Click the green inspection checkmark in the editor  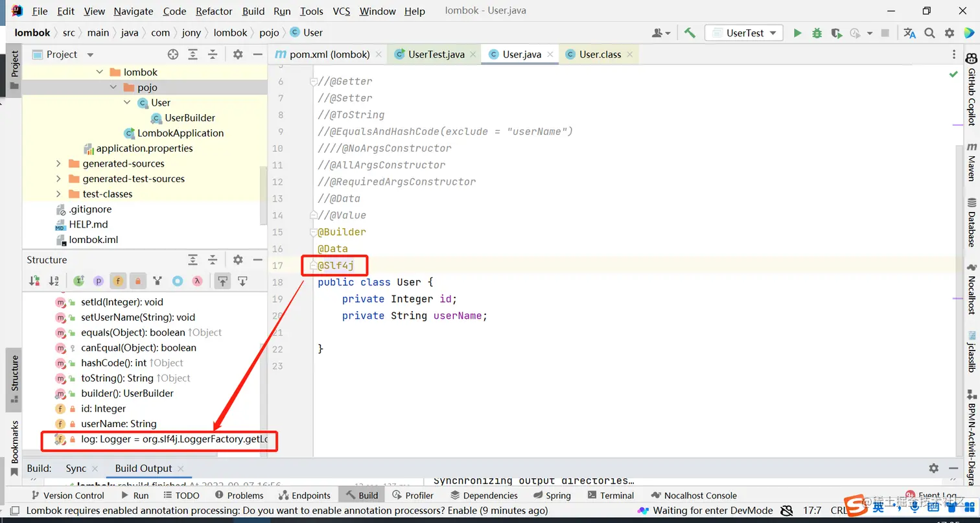click(953, 75)
